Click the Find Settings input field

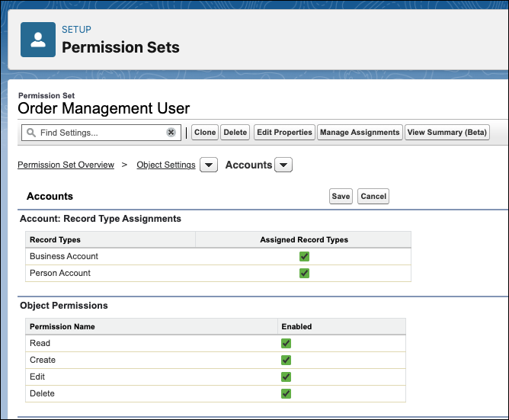[101, 133]
